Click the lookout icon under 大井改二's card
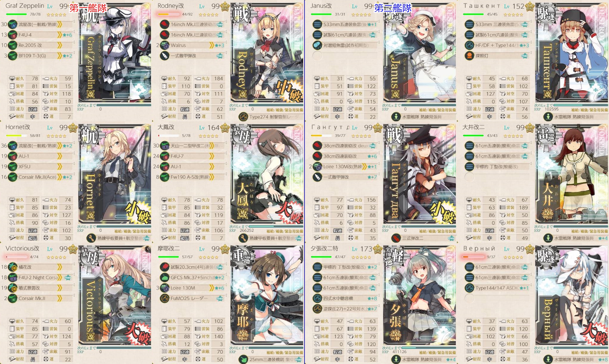The width and height of the screenshot is (609, 364). pos(548,238)
